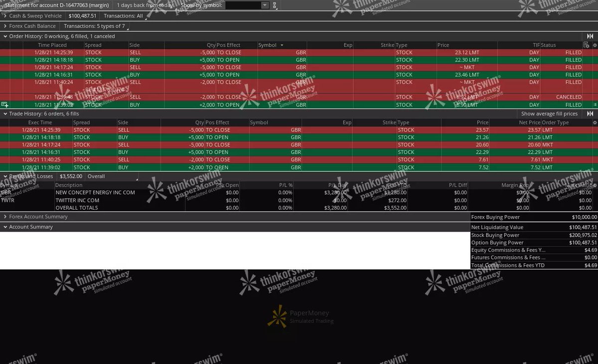Click the Show average fill prices button
This screenshot has width=598, height=364.
549,114
